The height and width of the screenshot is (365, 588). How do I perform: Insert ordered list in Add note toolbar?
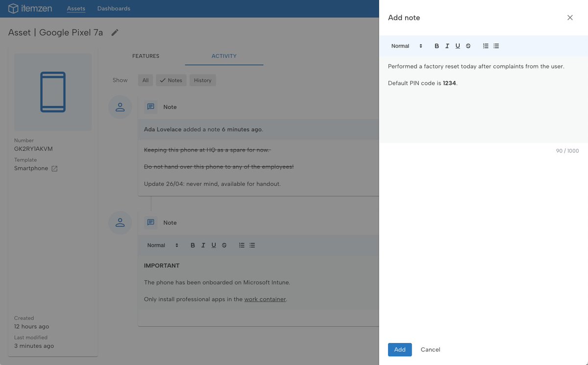coord(486,46)
